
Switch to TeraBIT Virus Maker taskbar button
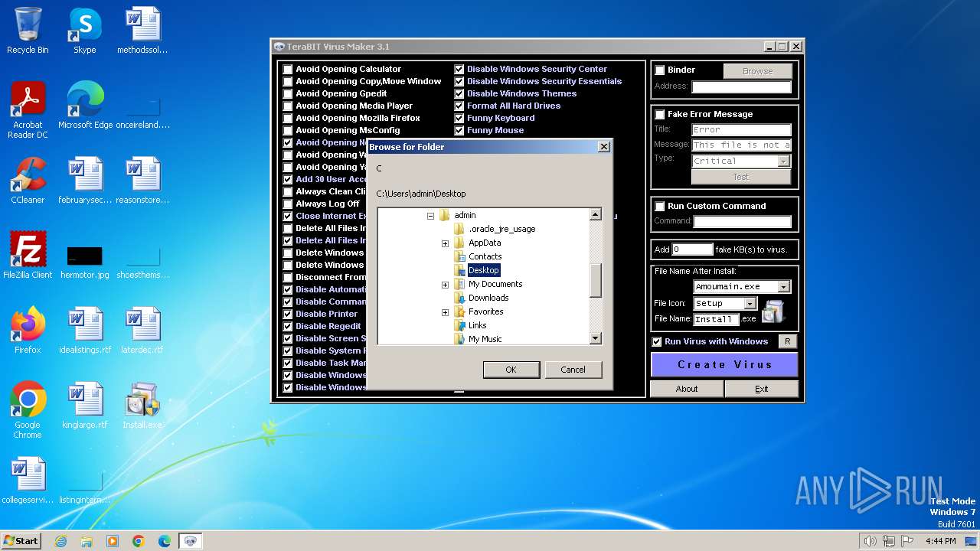[191, 541]
